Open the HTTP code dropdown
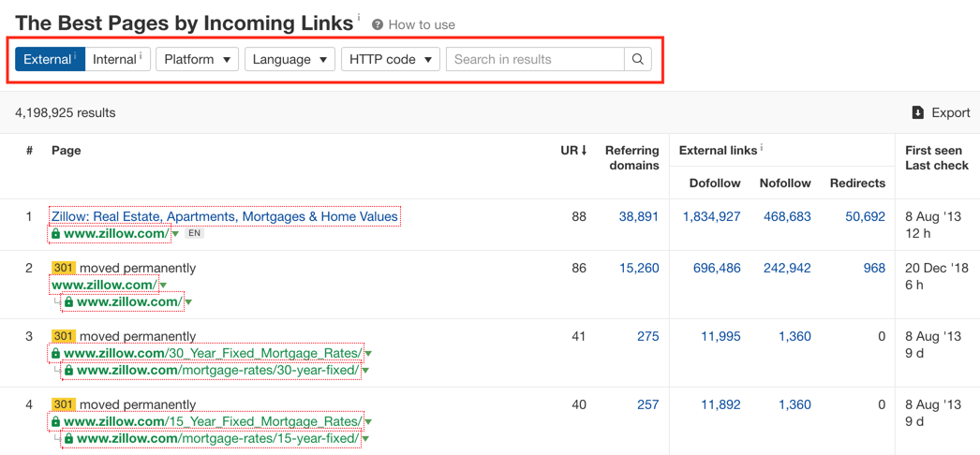 click(391, 59)
